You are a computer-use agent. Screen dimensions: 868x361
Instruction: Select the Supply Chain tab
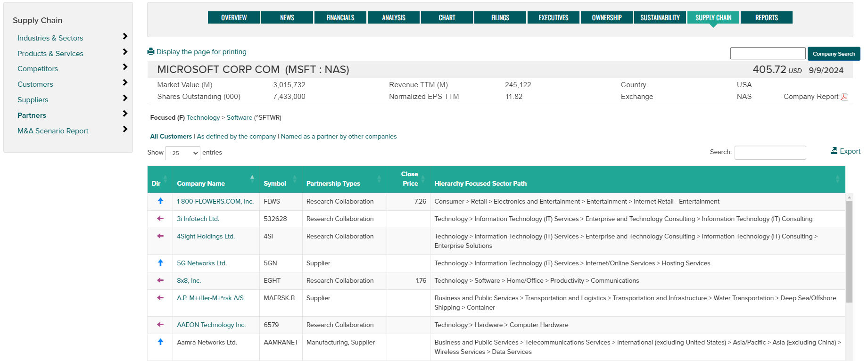(713, 17)
